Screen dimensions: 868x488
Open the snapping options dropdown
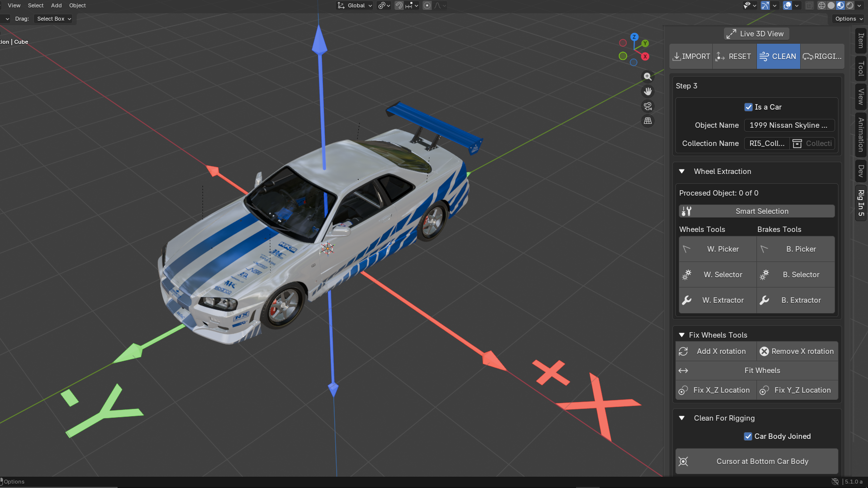[x=411, y=5]
